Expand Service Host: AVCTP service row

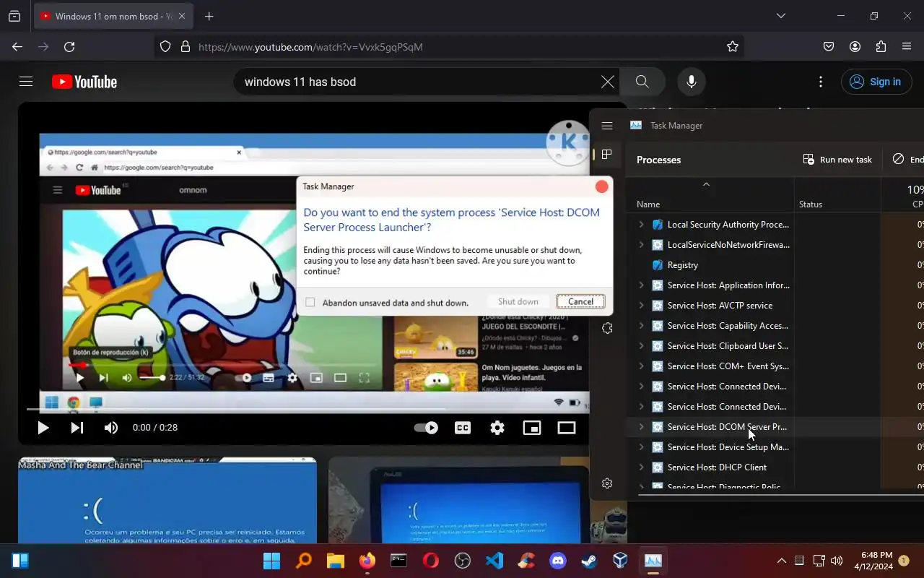641,306
